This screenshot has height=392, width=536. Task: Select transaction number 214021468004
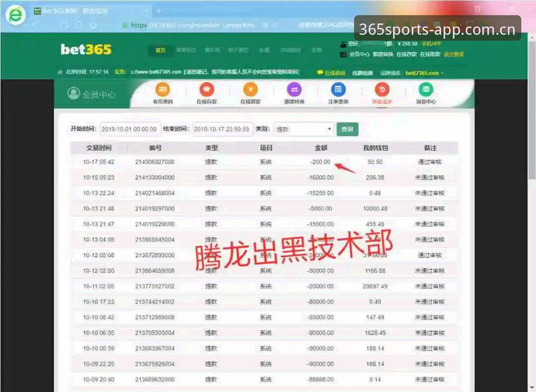coord(155,193)
